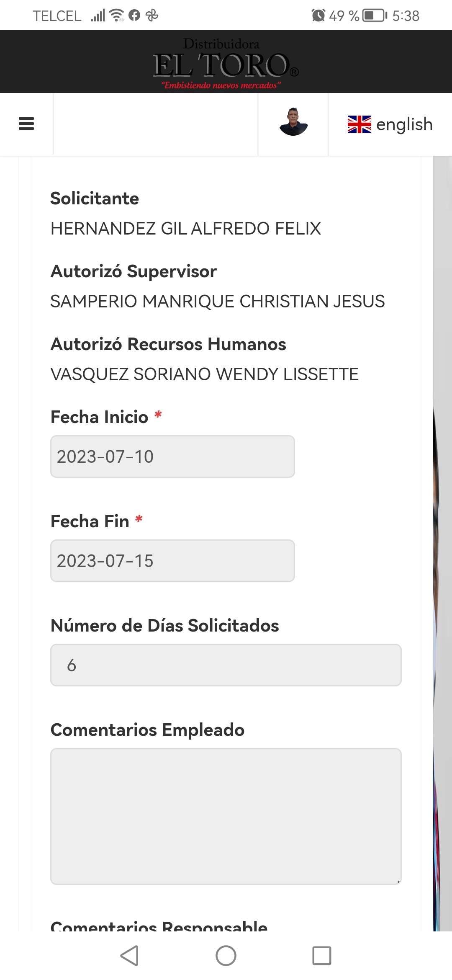Click the supervisor name Samperio Manrique
Image resolution: width=452 pixels, height=980 pixels.
tap(217, 302)
